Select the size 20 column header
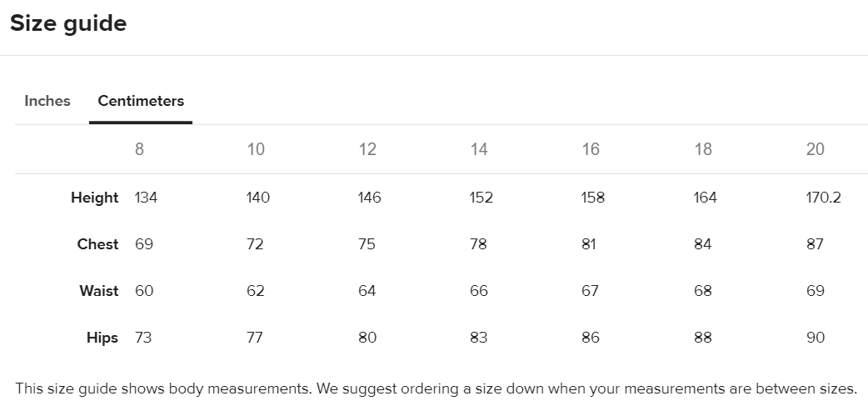 (x=816, y=149)
